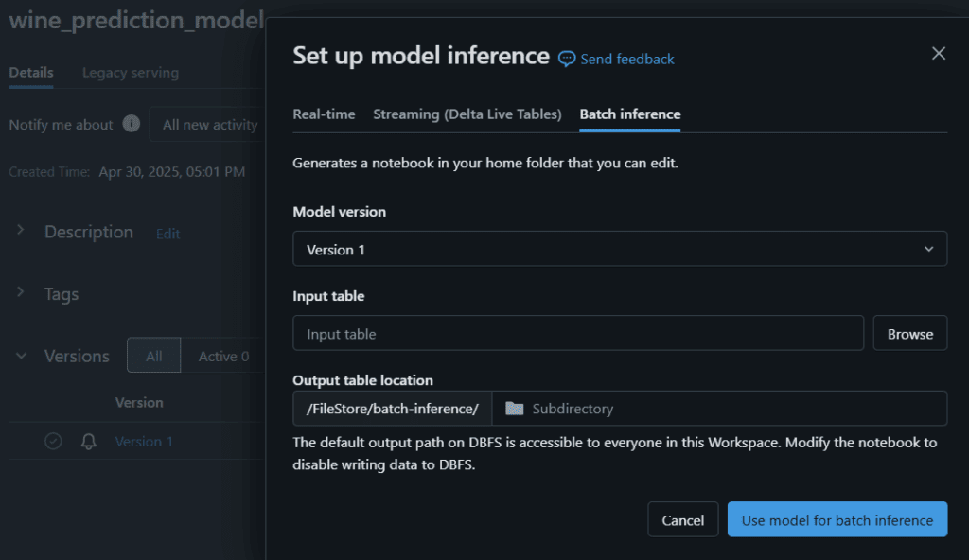The image size is (969, 560).
Task: Open the All new activity dropdown
Action: pos(207,124)
